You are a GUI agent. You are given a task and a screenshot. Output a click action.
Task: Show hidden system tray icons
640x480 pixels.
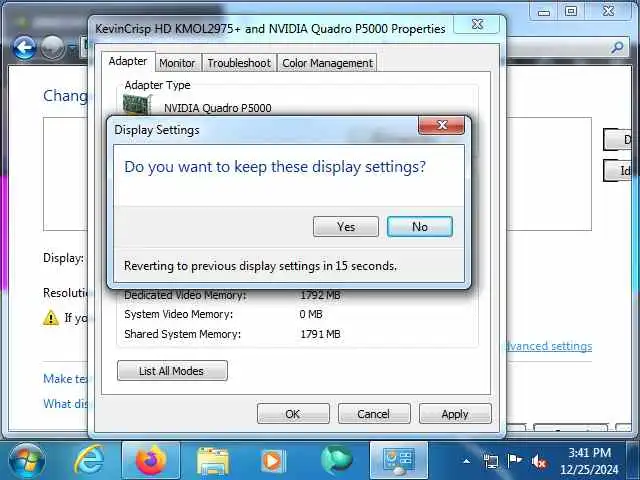tap(467, 461)
